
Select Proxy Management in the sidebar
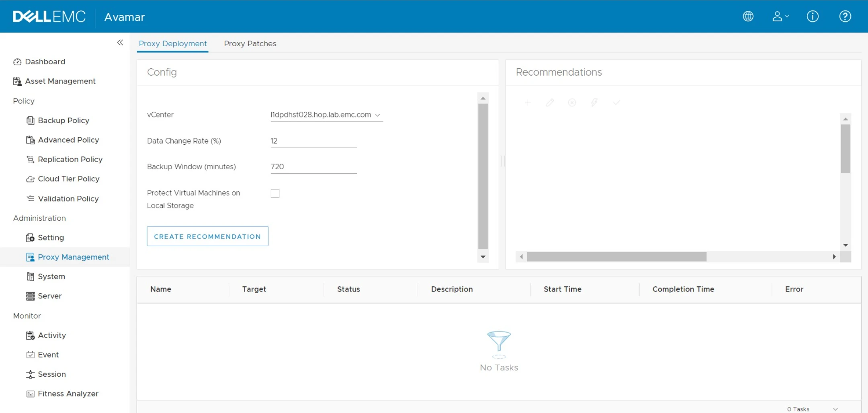tap(68, 257)
